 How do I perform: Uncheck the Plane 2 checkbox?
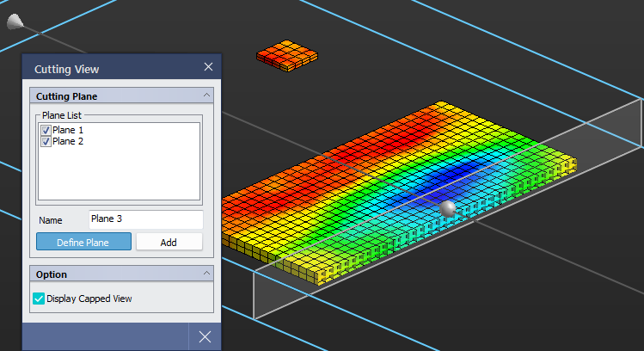tap(46, 141)
